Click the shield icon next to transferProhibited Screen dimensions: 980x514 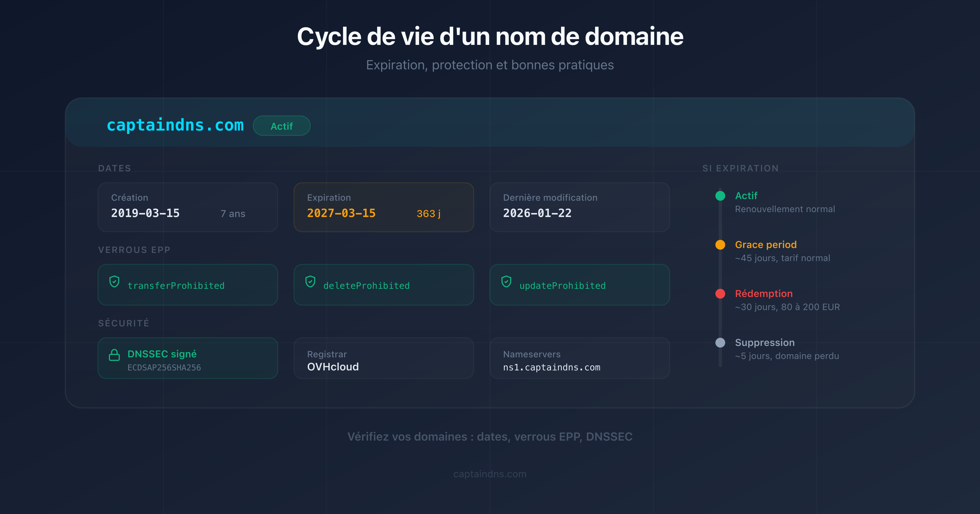pos(114,282)
